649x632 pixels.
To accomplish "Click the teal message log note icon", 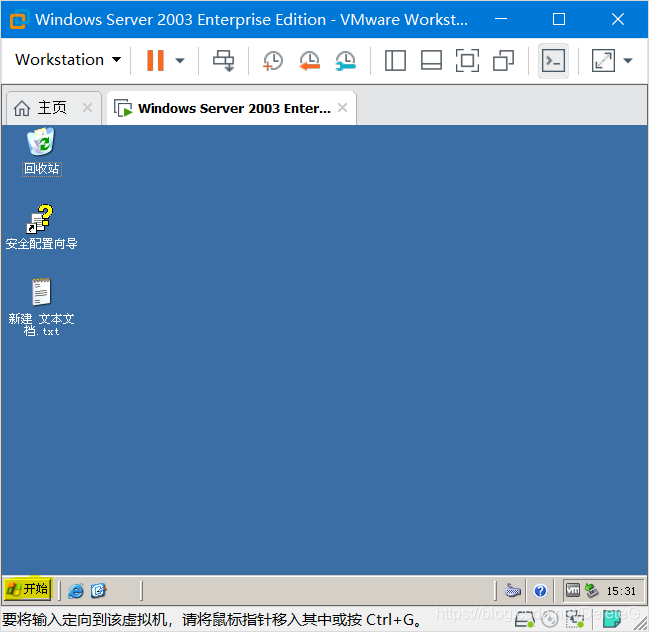I will tap(612, 620).
